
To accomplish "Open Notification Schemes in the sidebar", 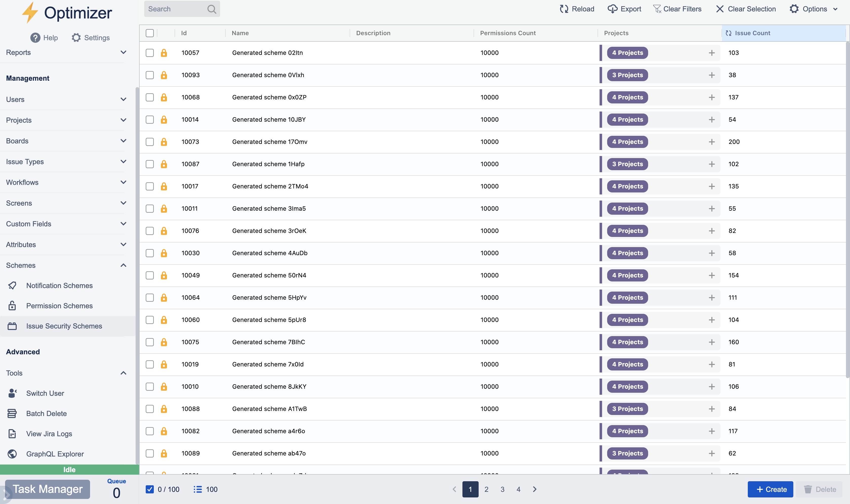I will pyautogui.click(x=59, y=285).
